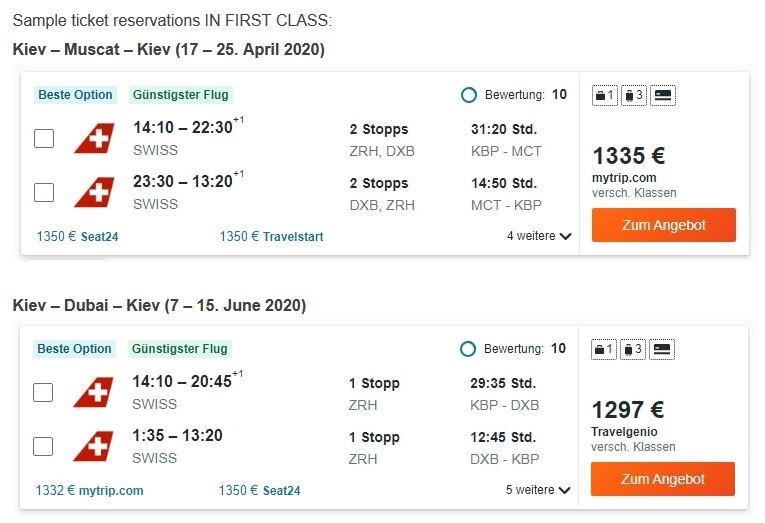
Task: Click SWISS logo of the 1:35 – 13:20 flight
Action: pos(94,446)
